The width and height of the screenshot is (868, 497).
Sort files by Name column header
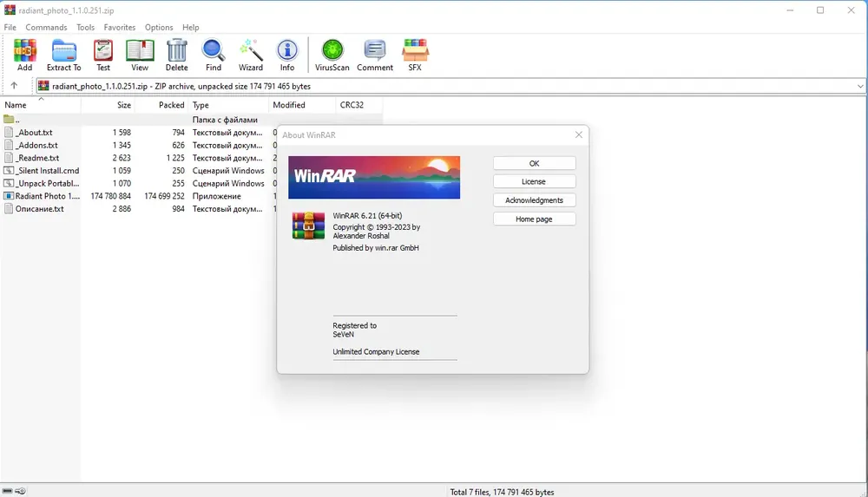coord(41,105)
